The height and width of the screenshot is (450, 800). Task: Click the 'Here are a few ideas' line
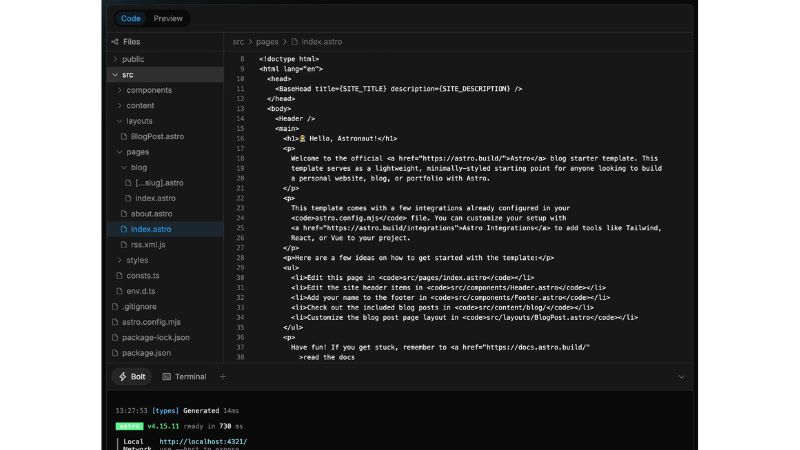click(x=418, y=258)
